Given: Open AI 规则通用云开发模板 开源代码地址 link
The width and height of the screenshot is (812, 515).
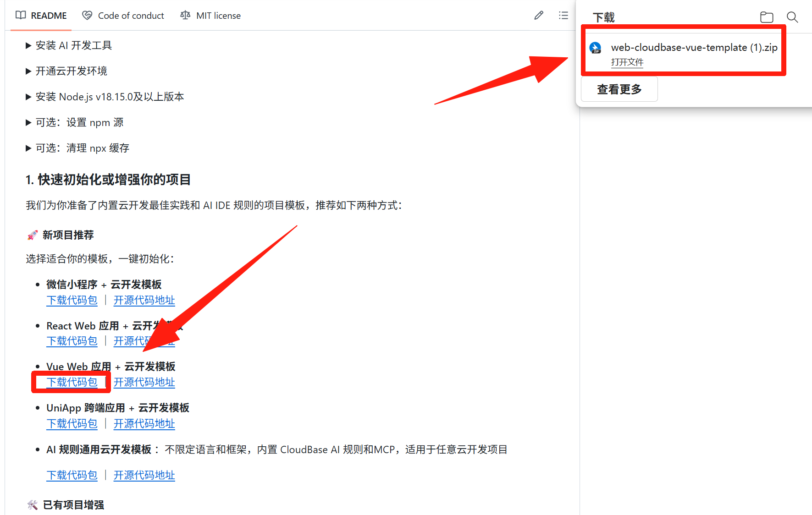Looking at the screenshot, I should click(x=144, y=475).
